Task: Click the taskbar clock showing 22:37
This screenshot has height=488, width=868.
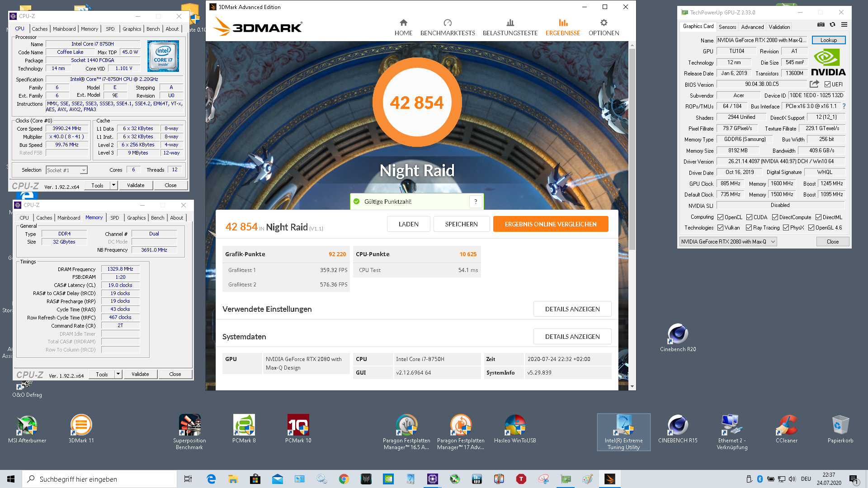Action: click(829, 479)
